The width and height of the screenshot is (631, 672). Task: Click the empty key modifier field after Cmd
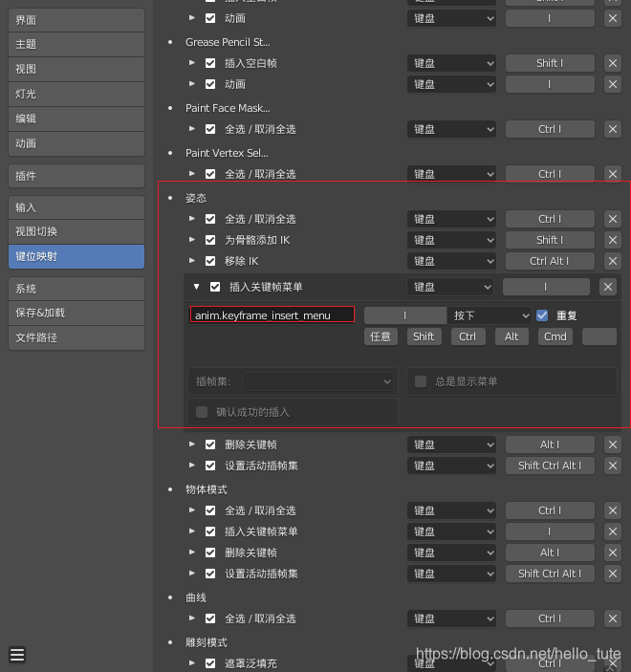[599, 336]
